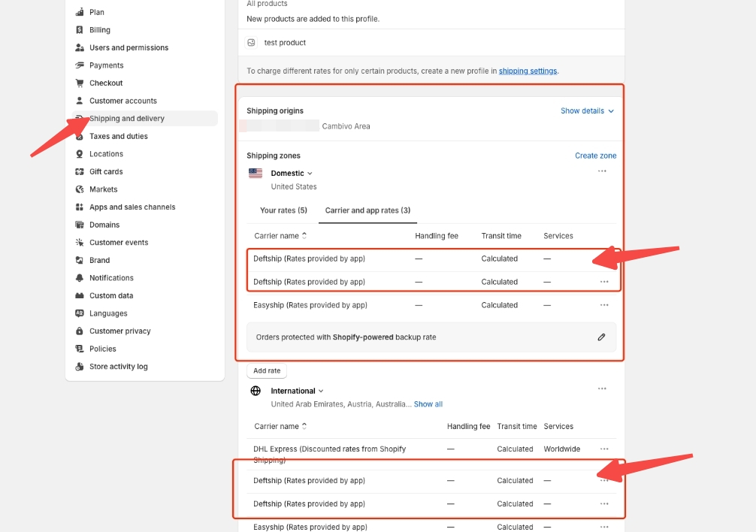Click the Languages icon
This screenshot has width=756, height=532.
(x=80, y=313)
